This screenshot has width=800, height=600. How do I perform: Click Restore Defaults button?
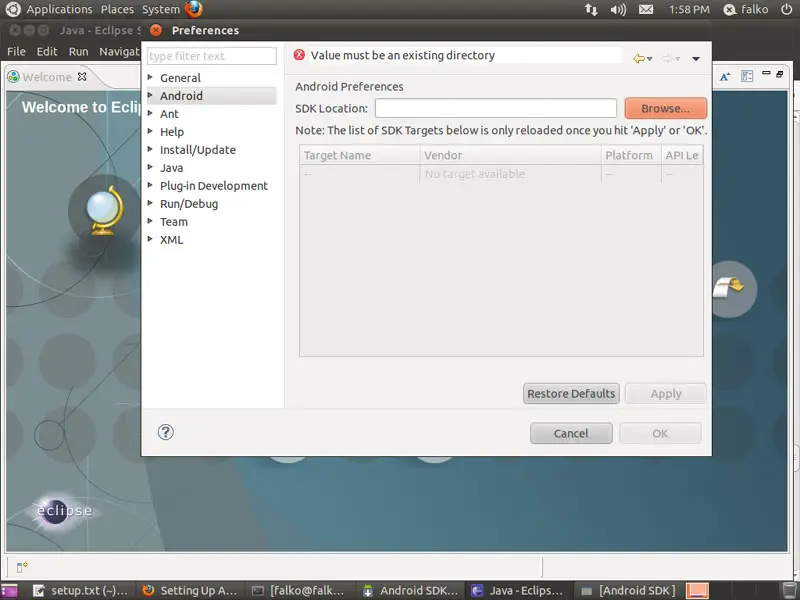click(x=571, y=393)
